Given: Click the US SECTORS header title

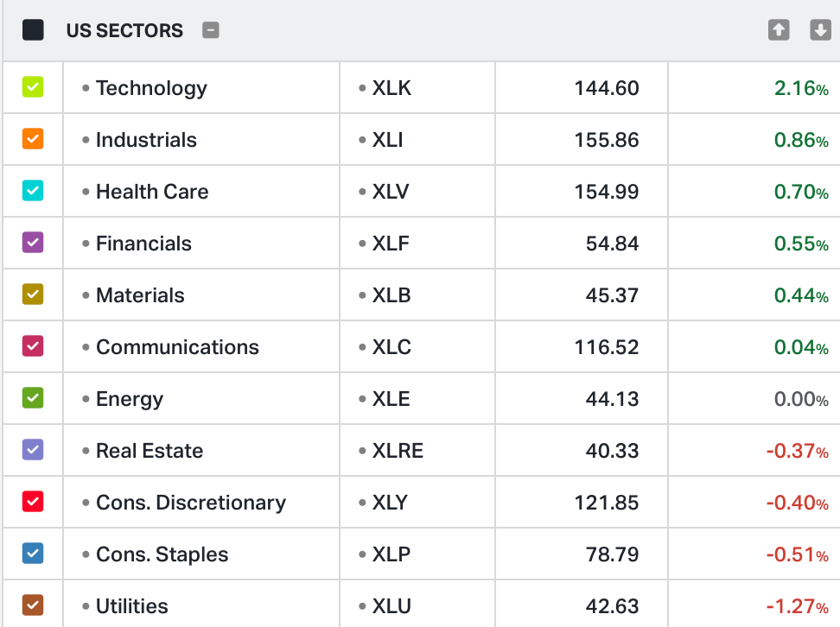Looking at the screenshot, I should pyautogui.click(x=124, y=31).
